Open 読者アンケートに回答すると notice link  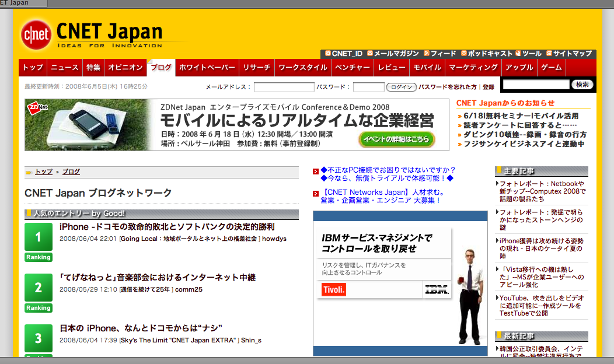coord(520,125)
